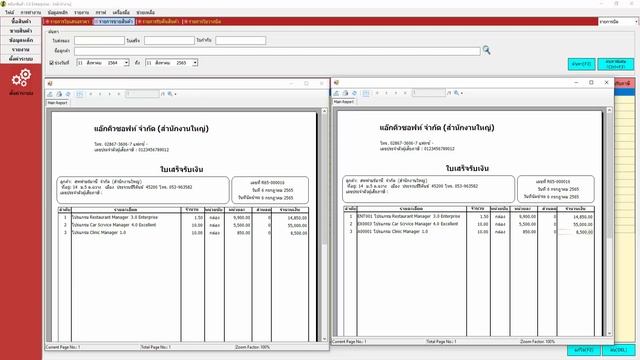This screenshot has width=640, height=360.
Task: Open the ข้อมูลหลัก menu in menu bar
Action: 58,12
